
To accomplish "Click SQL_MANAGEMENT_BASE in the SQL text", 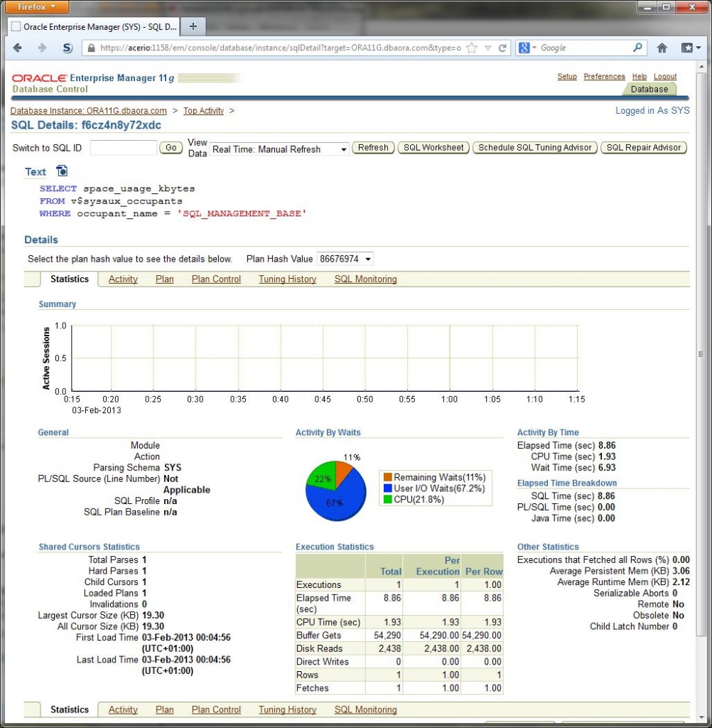I will (x=242, y=213).
